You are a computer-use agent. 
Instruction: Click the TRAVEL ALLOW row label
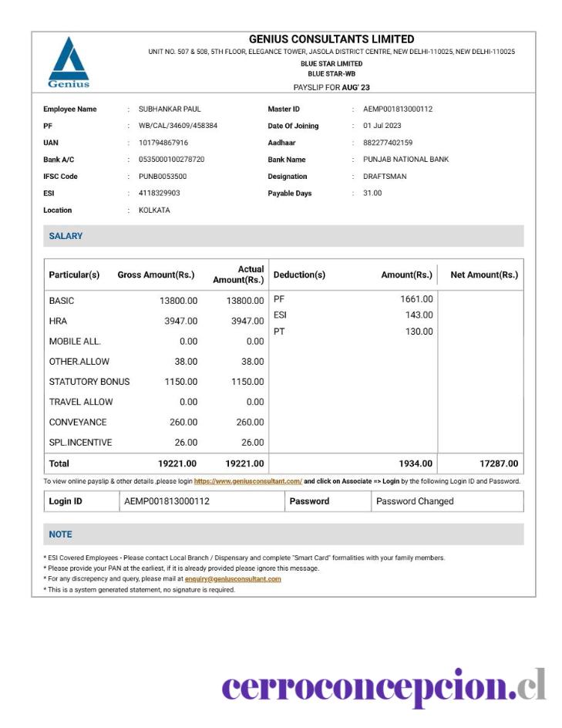(81, 402)
